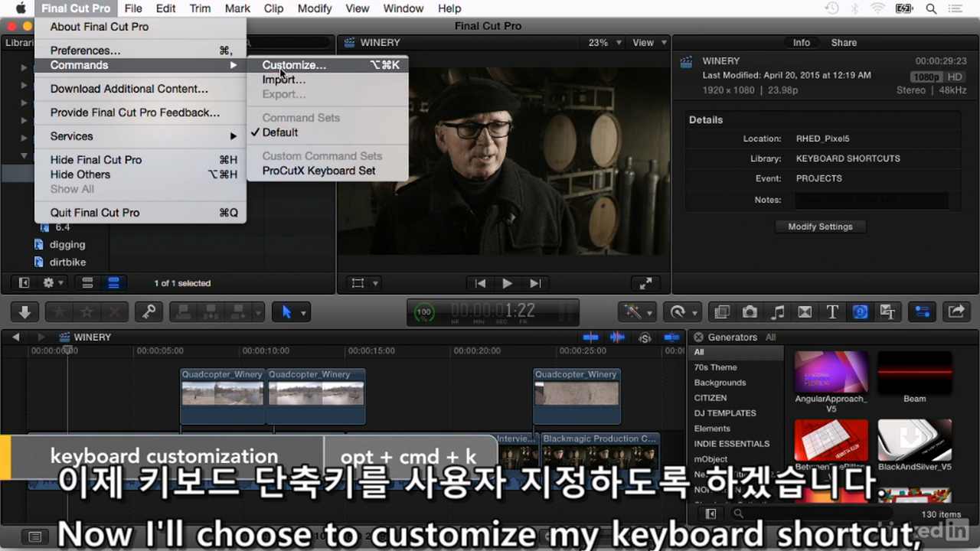Toggle the Libraries sidebar button

coord(24,283)
